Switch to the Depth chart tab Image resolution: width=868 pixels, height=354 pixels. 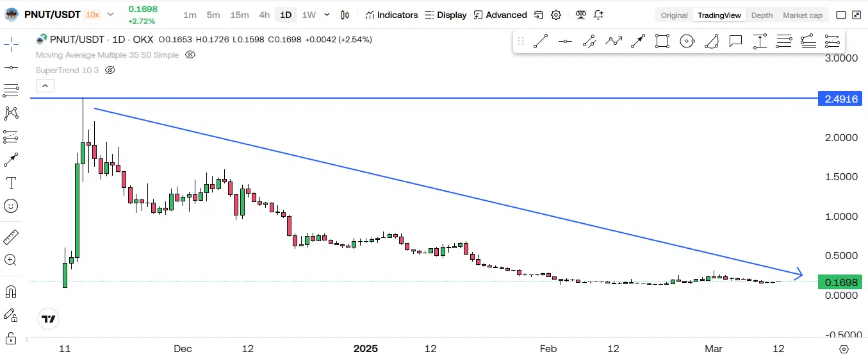click(762, 15)
